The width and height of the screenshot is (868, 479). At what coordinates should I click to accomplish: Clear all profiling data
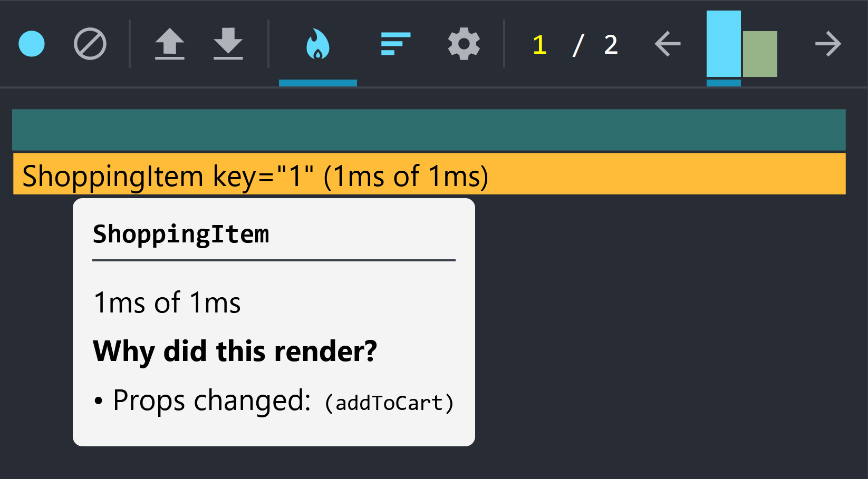coord(90,44)
